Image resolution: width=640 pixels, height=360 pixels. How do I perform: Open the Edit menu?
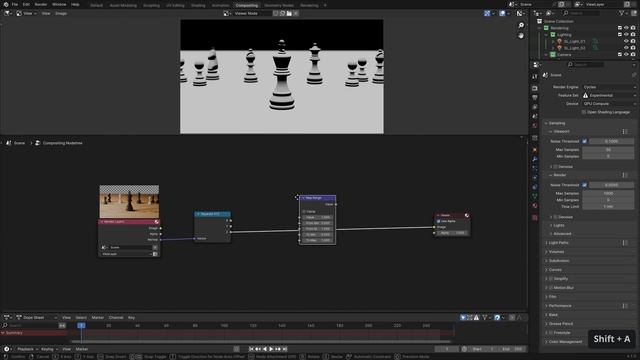pyautogui.click(x=26, y=4)
